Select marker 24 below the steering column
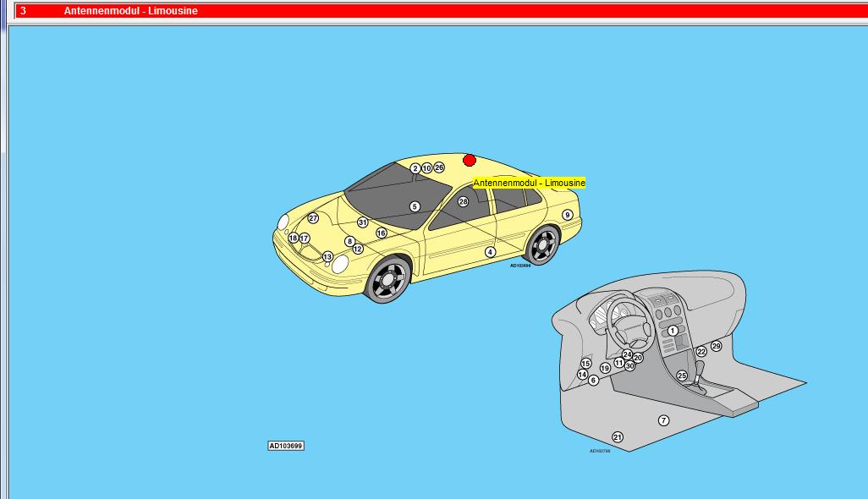This screenshot has height=499, width=868. click(x=627, y=354)
